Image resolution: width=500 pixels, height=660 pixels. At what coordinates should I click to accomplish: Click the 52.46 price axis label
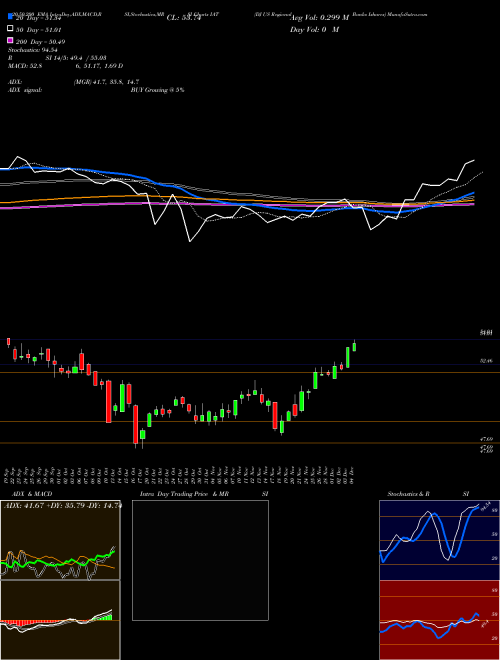coord(486,361)
